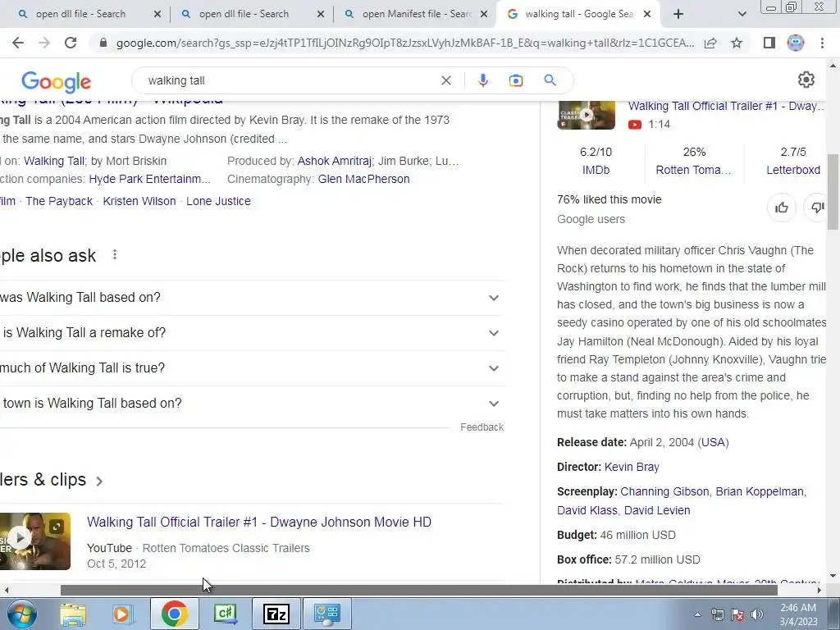Open the Kristen Wilson link
The height and width of the screenshot is (630, 840).
click(x=139, y=202)
